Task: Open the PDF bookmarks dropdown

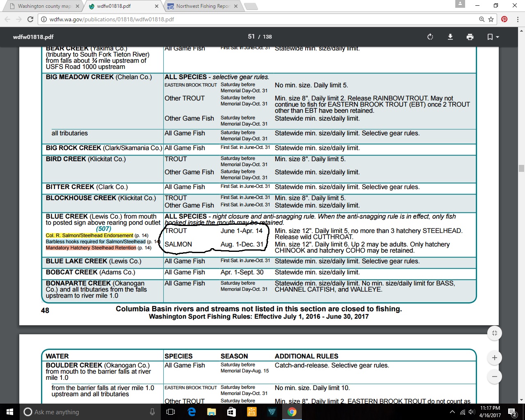Action: (493, 37)
